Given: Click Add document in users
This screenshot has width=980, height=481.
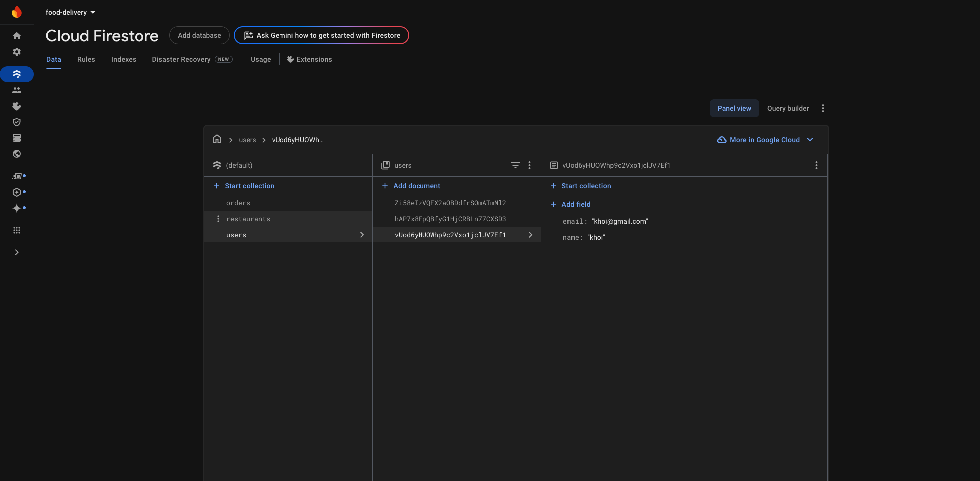Looking at the screenshot, I should [x=411, y=186].
